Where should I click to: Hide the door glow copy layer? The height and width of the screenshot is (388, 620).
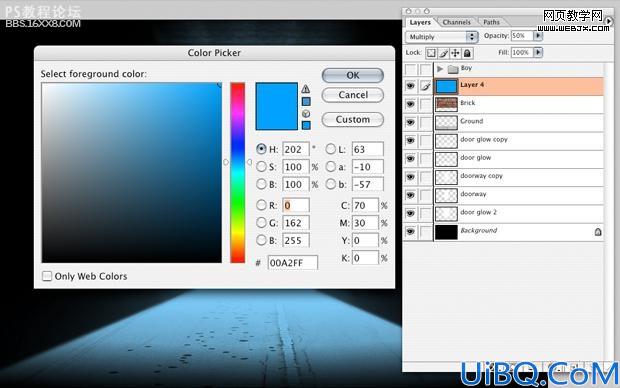point(410,140)
